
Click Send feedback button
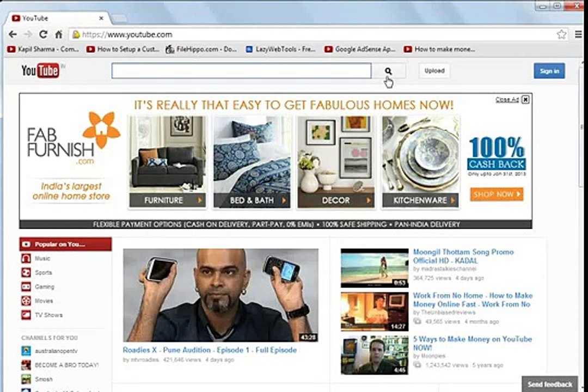pos(550,384)
